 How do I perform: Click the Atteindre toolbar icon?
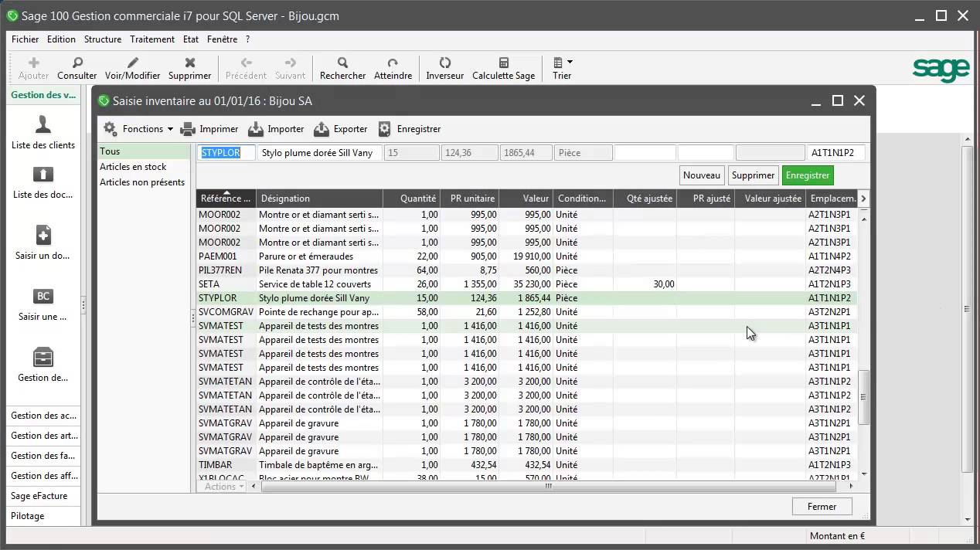tap(393, 63)
